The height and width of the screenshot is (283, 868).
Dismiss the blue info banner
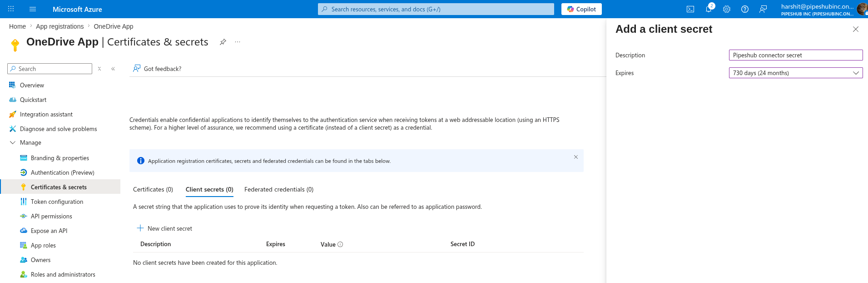click(x=575, y=157)
